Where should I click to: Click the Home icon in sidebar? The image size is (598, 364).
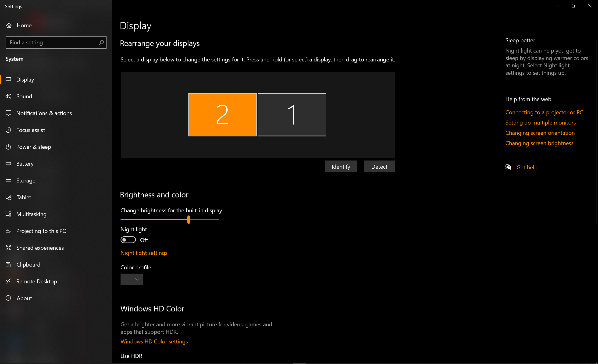pyautogui.click(x=9, y=25)
